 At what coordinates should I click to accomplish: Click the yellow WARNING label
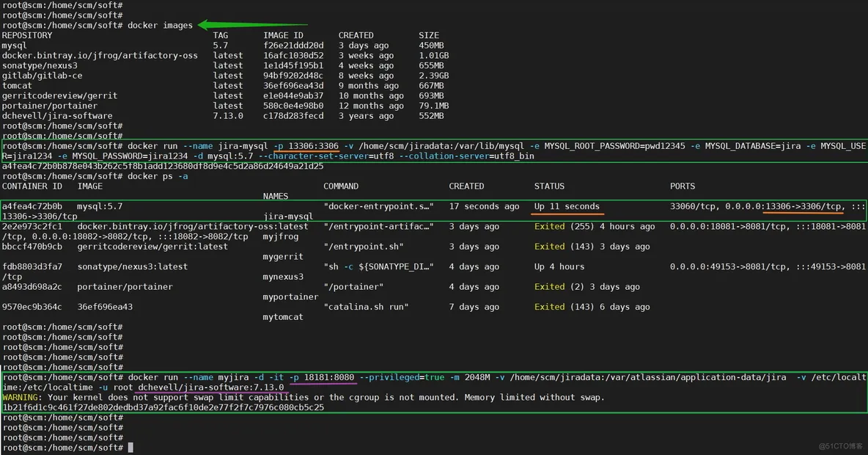point(20,397)
